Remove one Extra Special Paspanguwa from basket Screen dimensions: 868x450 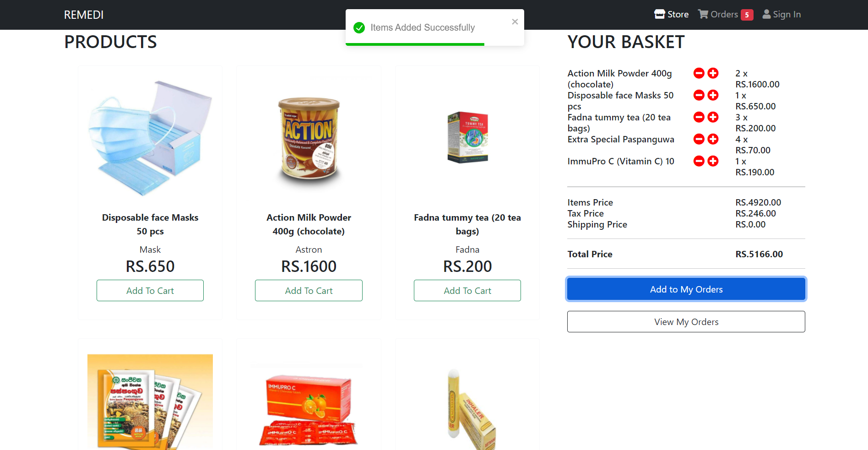coord(699,139)
